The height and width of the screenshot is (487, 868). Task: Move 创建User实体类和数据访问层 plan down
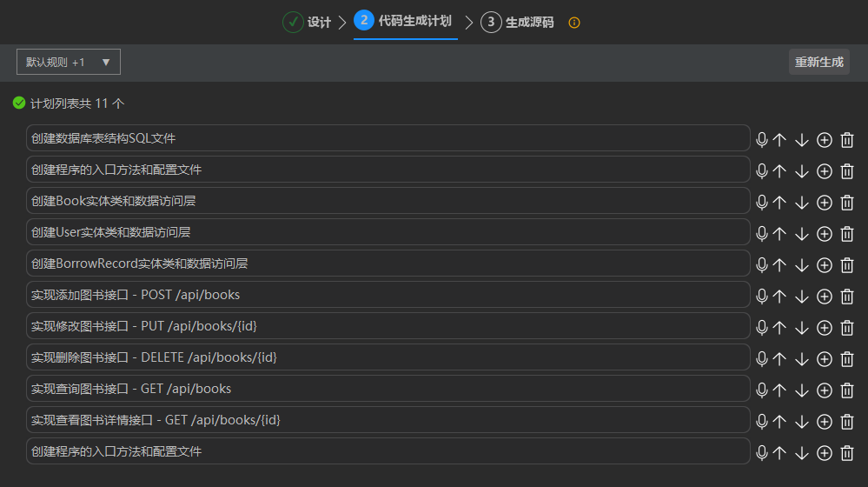pos(802,233)
